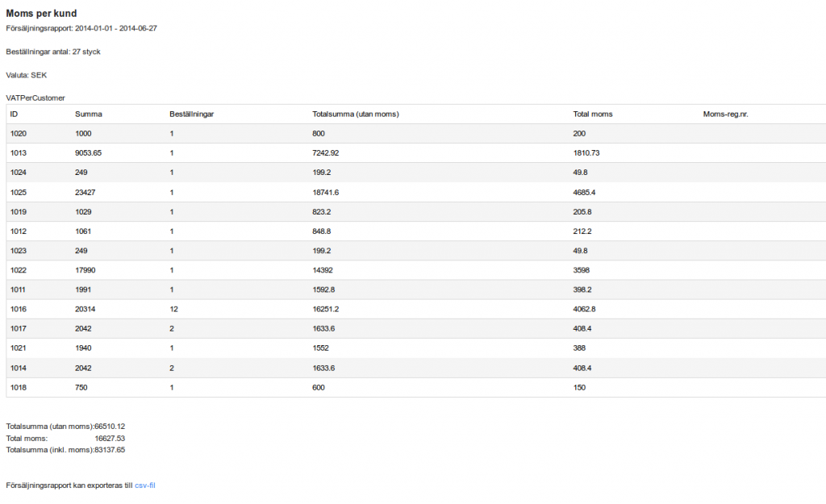Click the Total moms value 4685.4
826x504 pixels.
coord(584,193)
